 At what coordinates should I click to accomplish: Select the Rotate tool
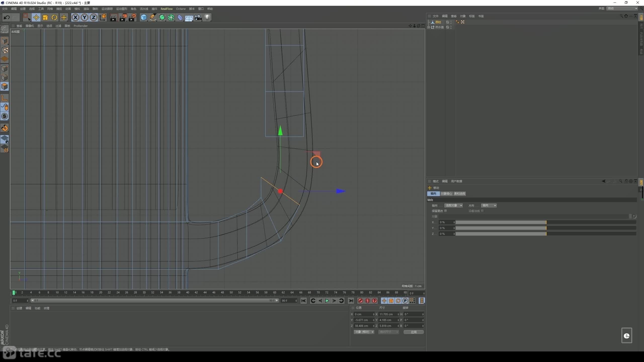click(54, 17)
